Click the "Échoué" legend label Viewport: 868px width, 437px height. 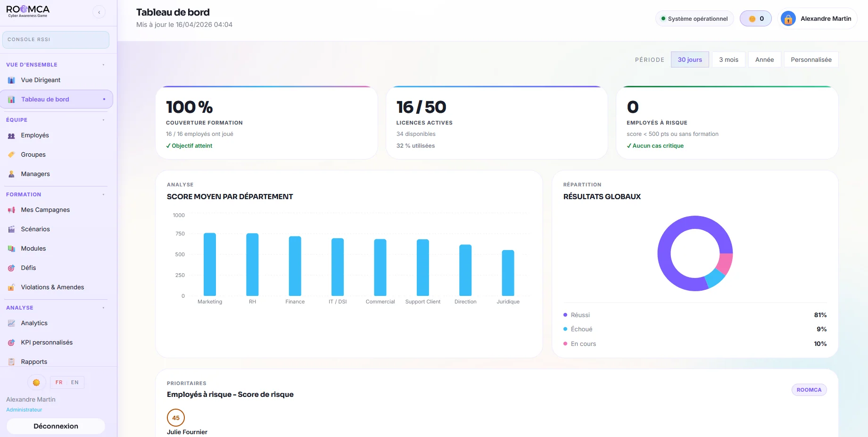582,329
